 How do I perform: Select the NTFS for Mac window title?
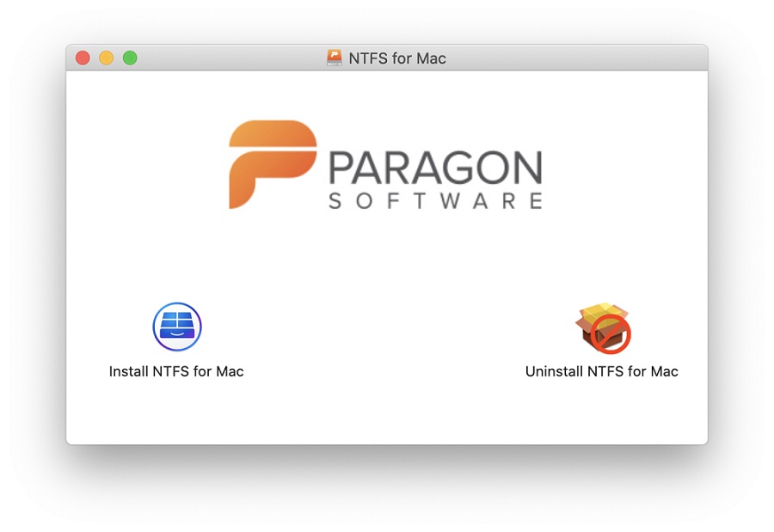pos(398,58)
